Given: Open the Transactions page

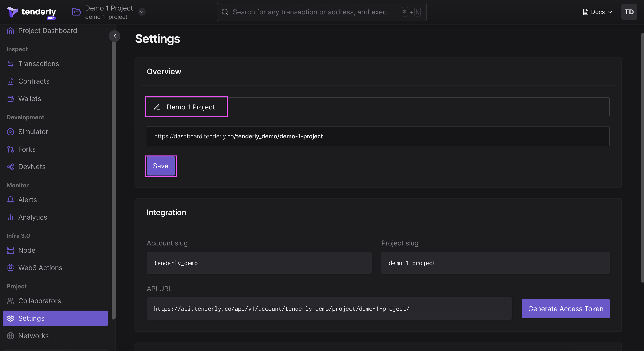Looking at the screenshot, I should [x=39, y=64].
